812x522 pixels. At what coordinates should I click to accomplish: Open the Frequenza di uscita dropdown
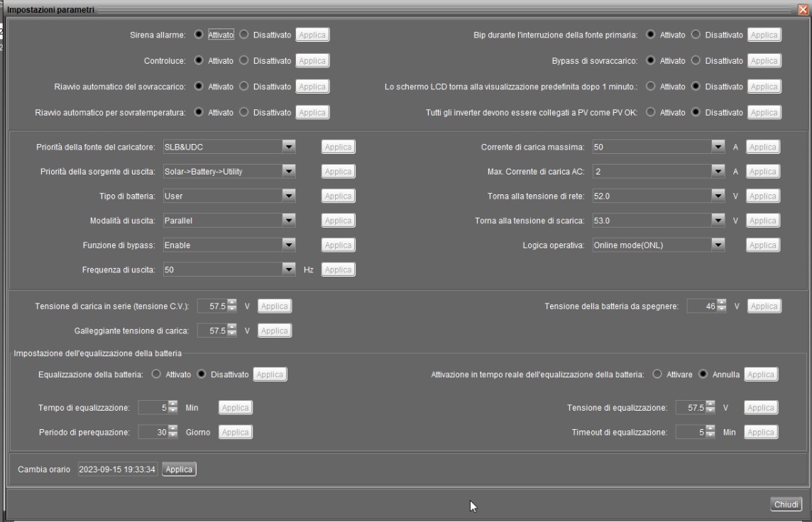coord(288,270)
